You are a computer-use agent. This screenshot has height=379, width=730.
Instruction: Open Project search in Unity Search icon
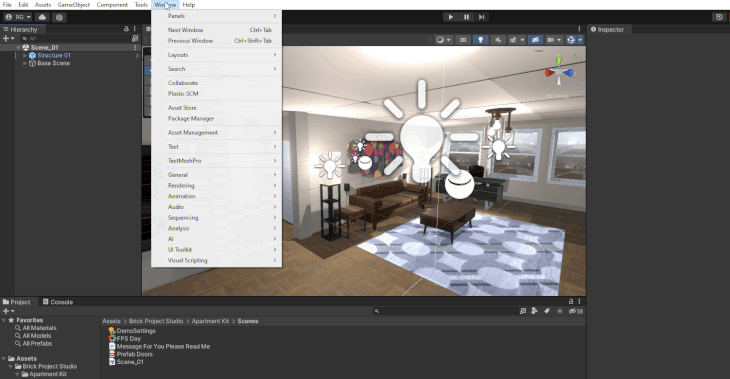coord(523,311)
